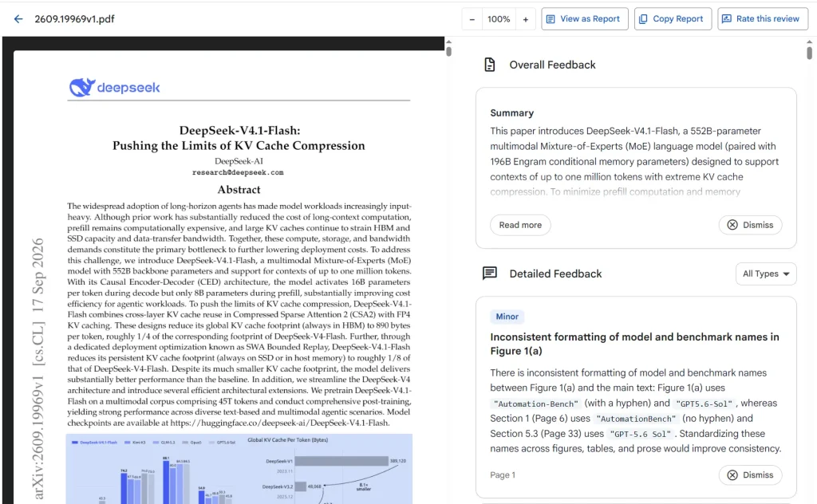
Task: Click the Minor severity tag
Action: pos(507,317)
